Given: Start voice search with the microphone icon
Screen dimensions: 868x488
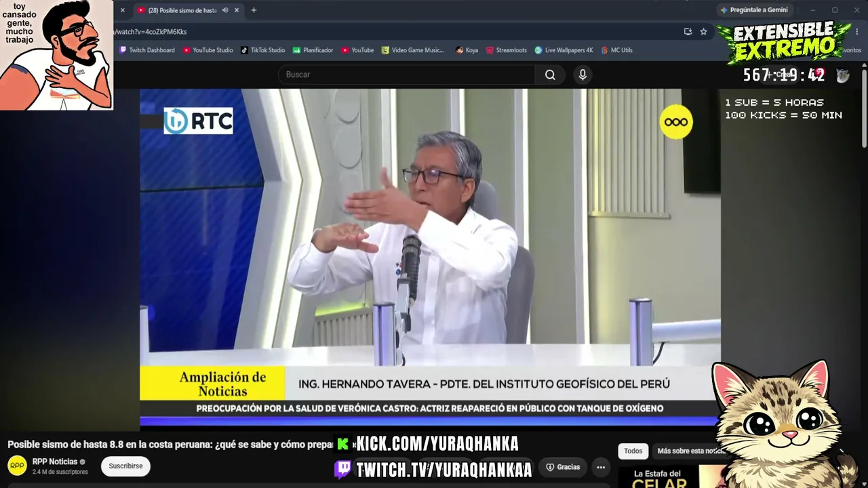Looking at the screenshot, I should pyautogui.click(x=583, y=75).
